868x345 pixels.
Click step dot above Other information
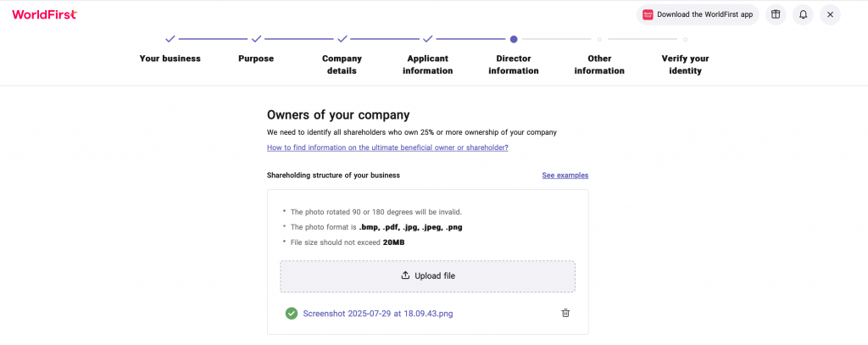tap(599, 39)
